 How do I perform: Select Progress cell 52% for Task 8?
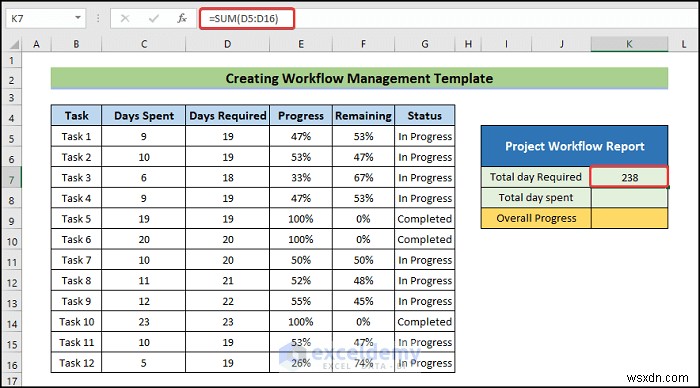[x=301, y=280]
